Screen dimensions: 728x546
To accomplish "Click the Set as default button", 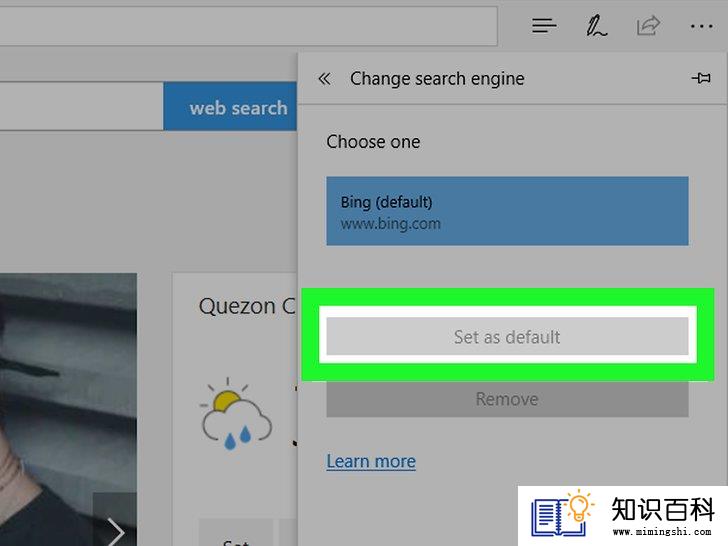I will click(507, 337).
